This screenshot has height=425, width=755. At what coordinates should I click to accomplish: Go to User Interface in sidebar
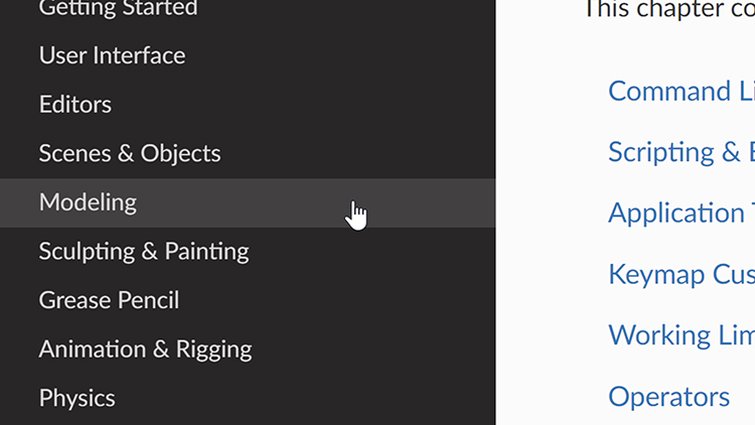point(112,56)
